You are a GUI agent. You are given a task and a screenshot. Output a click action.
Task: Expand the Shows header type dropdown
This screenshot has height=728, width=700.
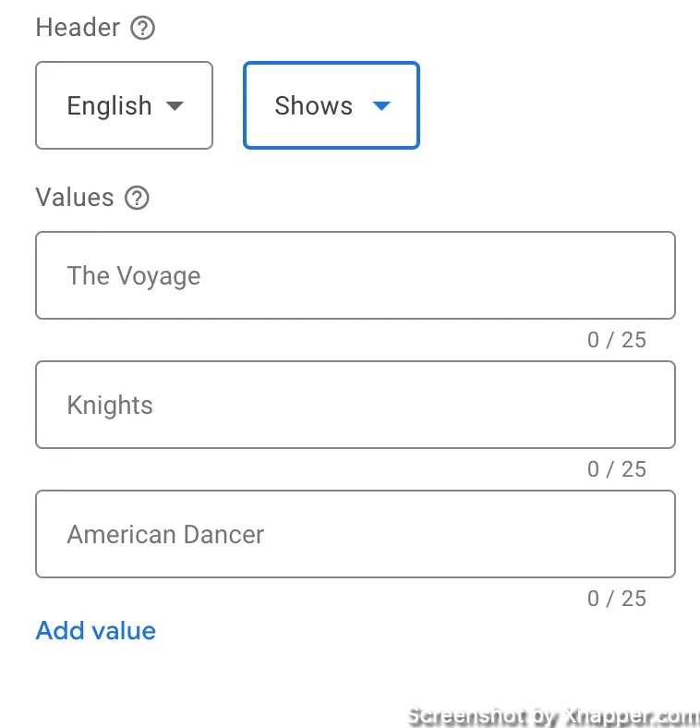point(332,105)
